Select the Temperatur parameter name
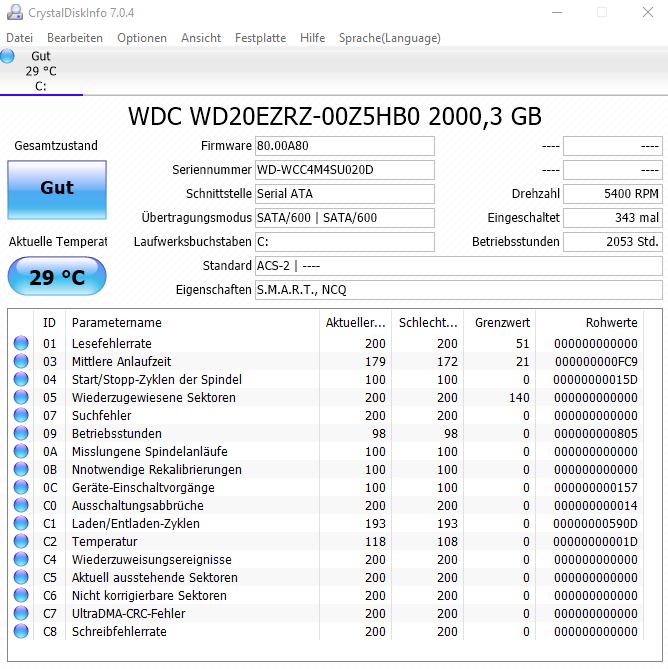 coord(105,541)
